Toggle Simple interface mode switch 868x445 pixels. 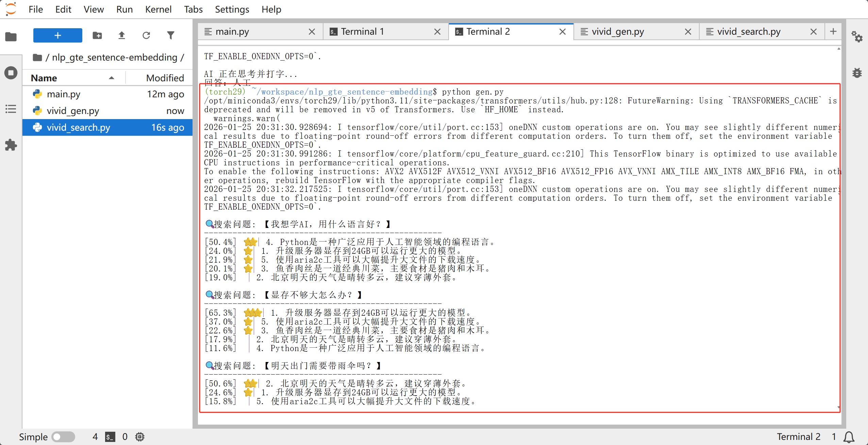63,437
